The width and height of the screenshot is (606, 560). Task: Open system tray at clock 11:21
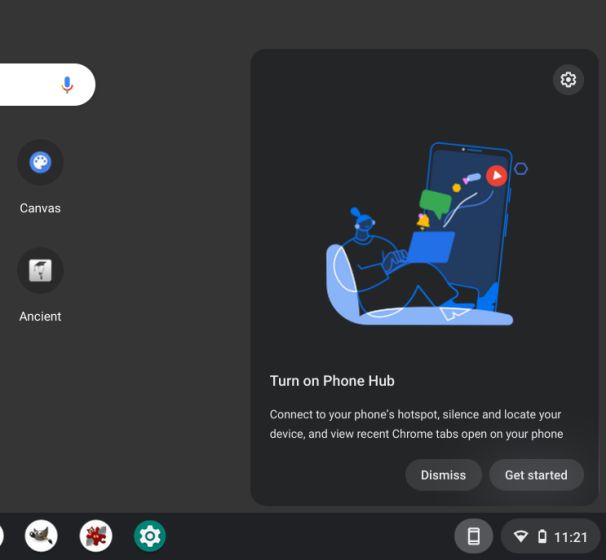coord(571,537)
